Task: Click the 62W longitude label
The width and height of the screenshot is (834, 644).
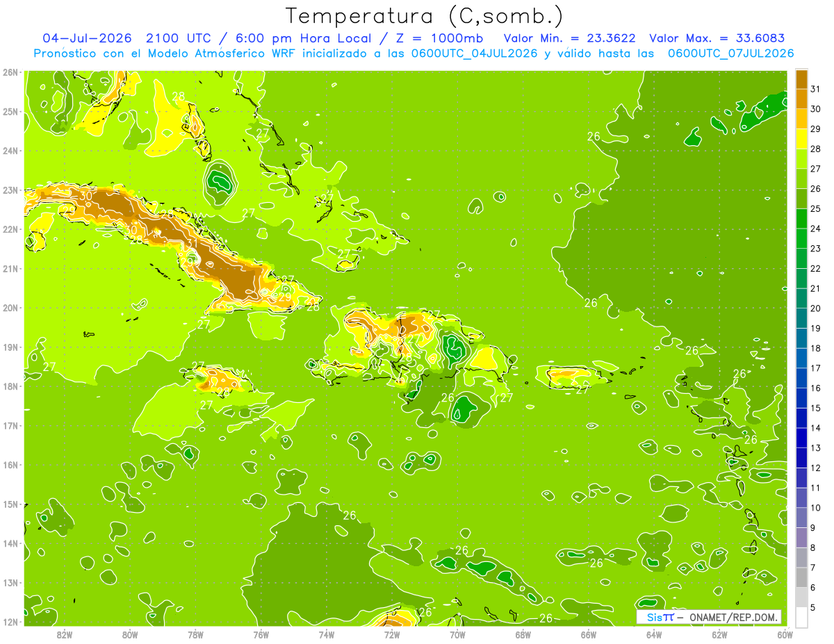Action: coord(720,634)
